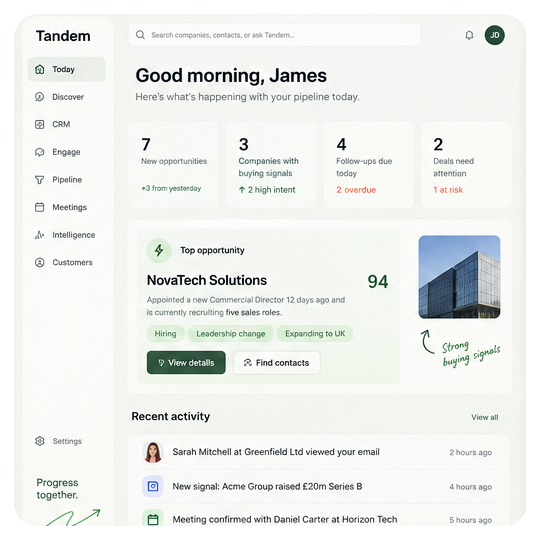
Task: Open Customers menu label
Action: [72, 262]
